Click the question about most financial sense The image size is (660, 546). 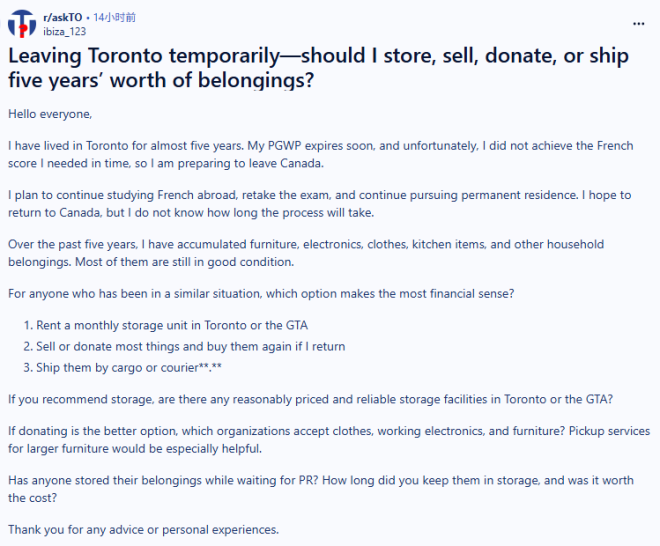coord(261,293)
